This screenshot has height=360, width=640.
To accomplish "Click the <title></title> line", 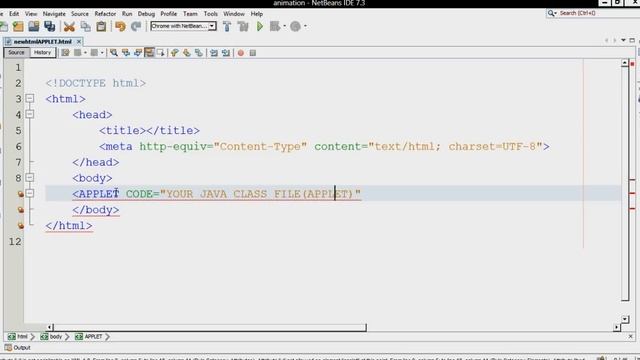I will tap(149, 131).
